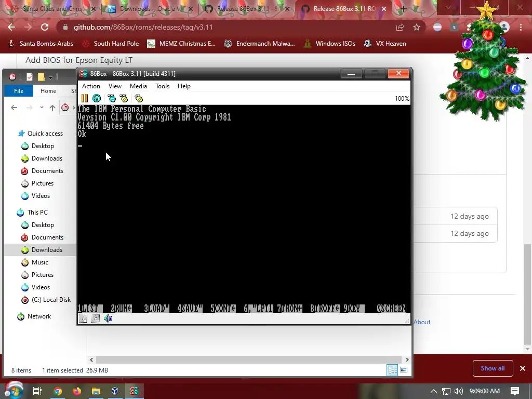Screen dimensions: 532x399
Task: Open recent locations dropdown in File Explorer
Action: (42, 108)
